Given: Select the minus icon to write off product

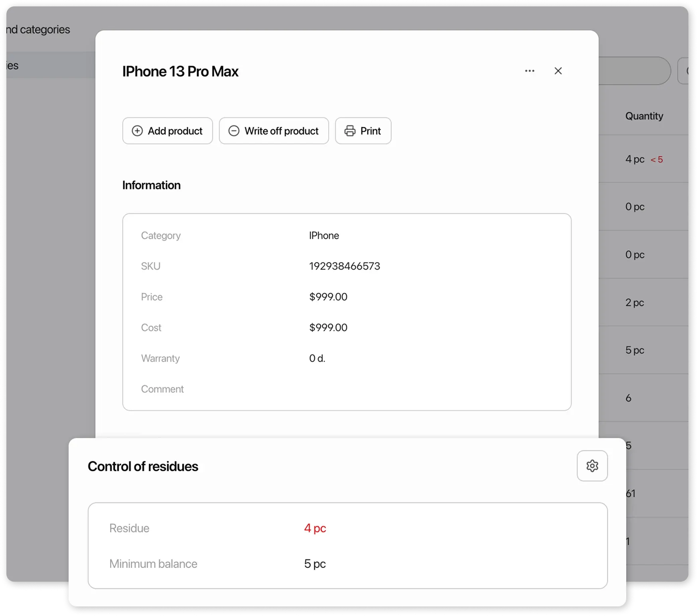Looking at the screenshot, I should click(234, 131).
